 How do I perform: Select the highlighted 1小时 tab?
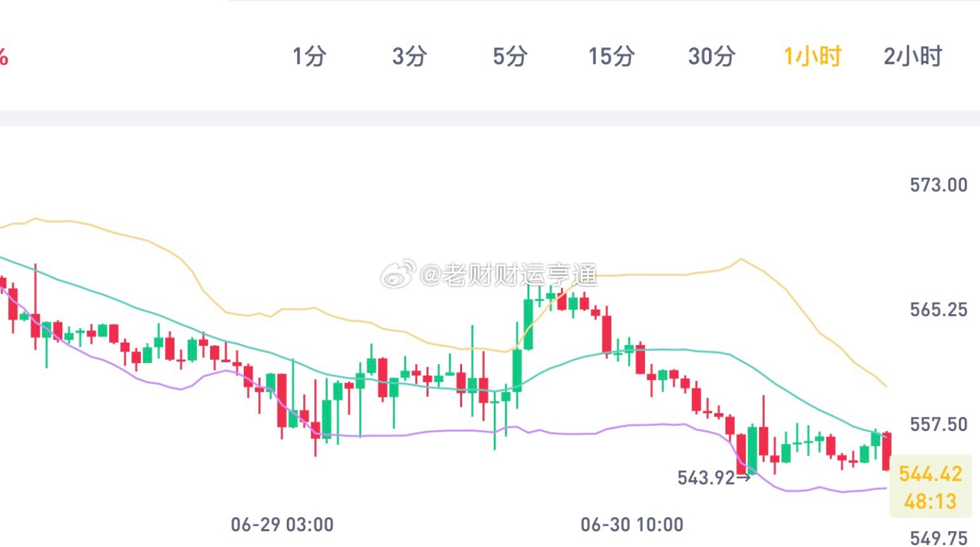(x=812, y=56)
